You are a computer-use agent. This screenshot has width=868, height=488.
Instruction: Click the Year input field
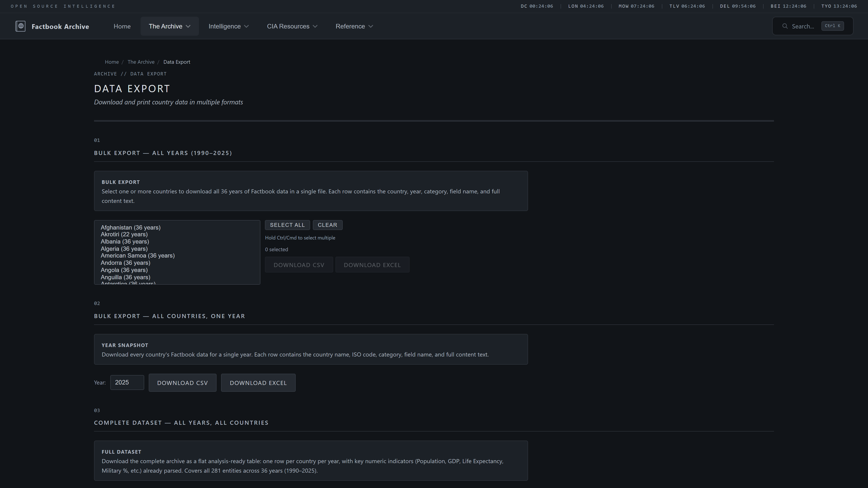127,382
